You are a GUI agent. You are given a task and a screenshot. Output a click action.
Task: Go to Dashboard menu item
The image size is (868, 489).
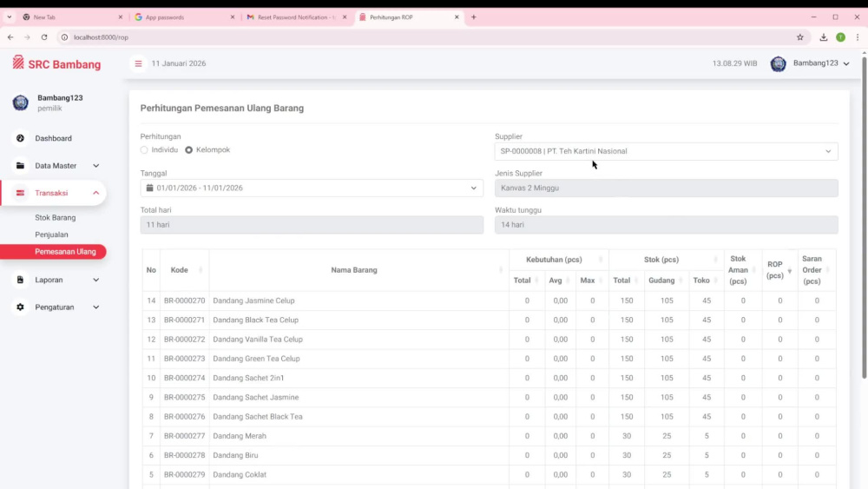click(53, 138)
